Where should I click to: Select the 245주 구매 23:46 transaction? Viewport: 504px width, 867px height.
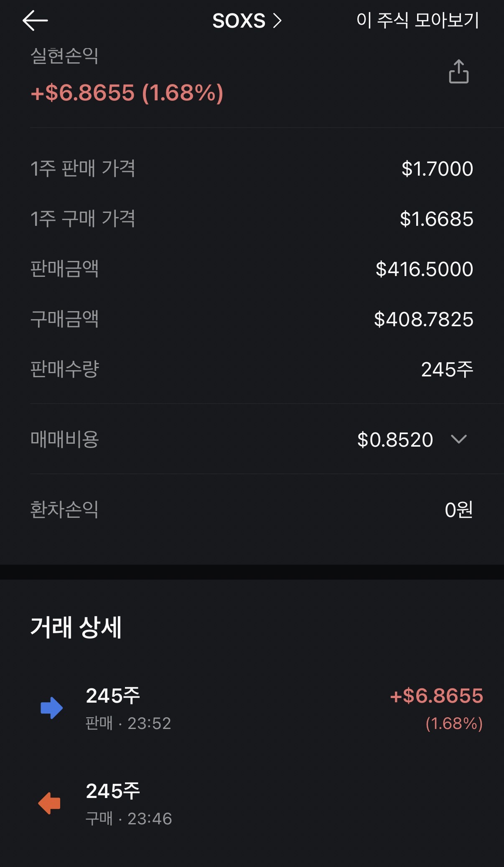tap(128, 803)
